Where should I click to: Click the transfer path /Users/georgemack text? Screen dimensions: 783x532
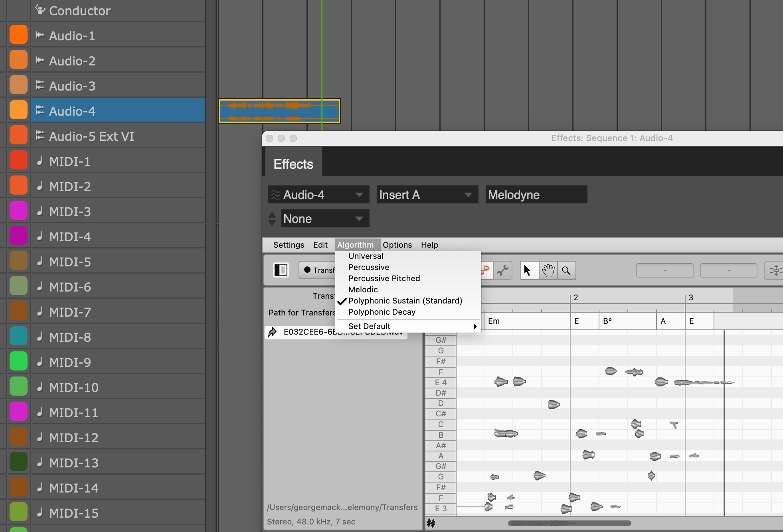(342, 507)
